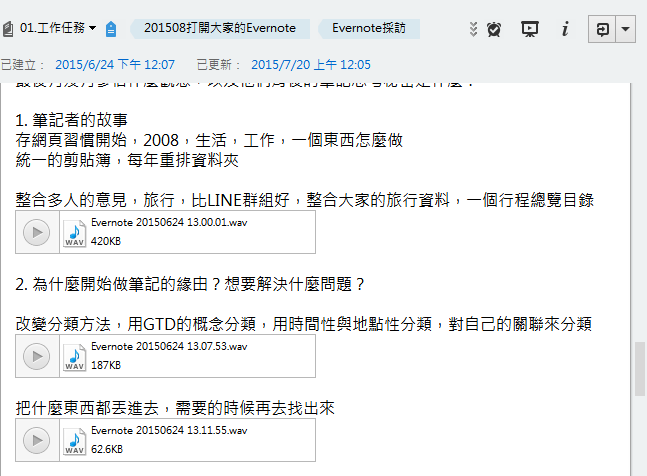Set a reminder with the alarm clock icon
This screenshot has width=647, height=476.
(x=494, y=29)
